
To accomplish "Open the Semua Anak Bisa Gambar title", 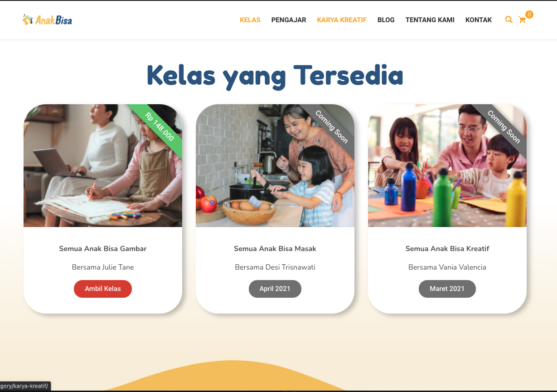I will point(103,248).
